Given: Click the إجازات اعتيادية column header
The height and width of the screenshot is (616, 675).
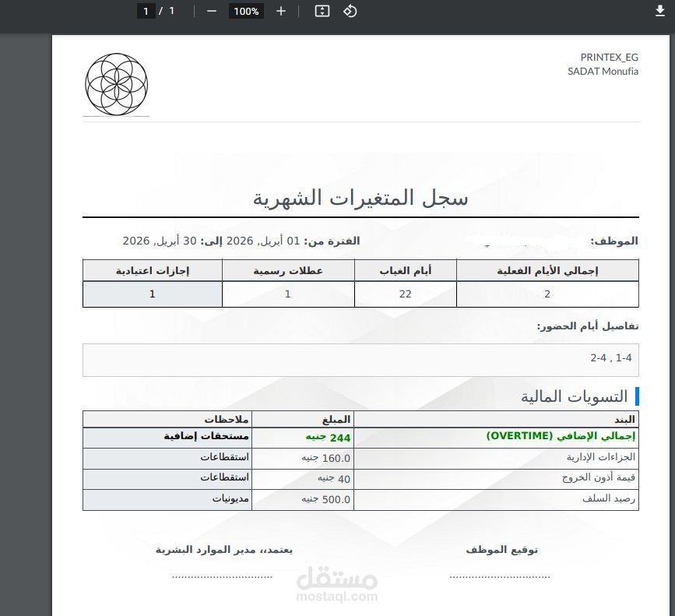Looking at the screenshot, I should [152, 270].
